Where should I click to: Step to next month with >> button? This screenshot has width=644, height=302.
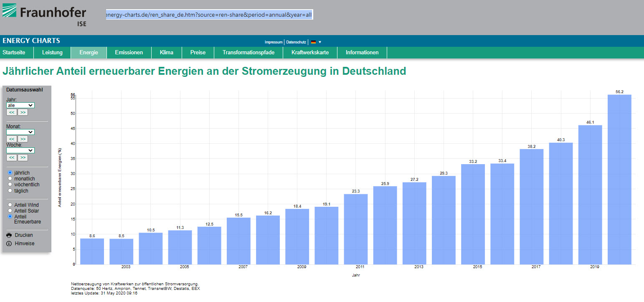tap(23, 139)
